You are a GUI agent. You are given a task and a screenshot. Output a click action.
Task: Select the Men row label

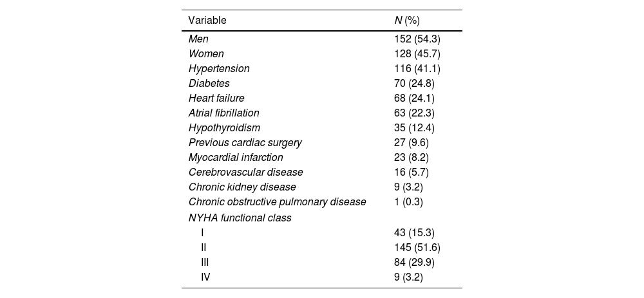coord(198,39)
